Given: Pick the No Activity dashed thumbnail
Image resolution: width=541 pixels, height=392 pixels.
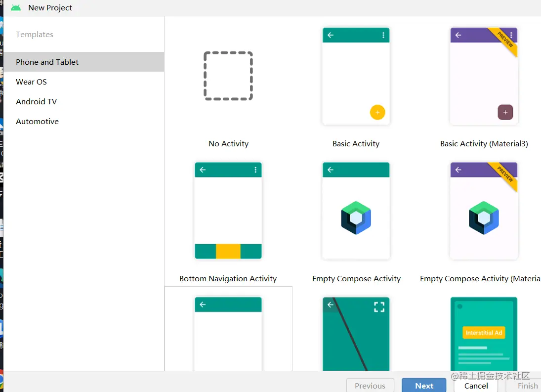Looking at the screenshot, I should [228, 76].
